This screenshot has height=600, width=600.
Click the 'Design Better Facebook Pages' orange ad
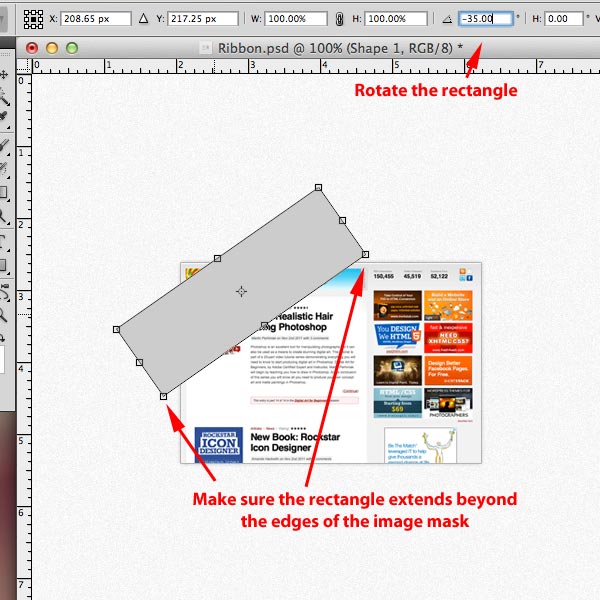pos(448,370)
